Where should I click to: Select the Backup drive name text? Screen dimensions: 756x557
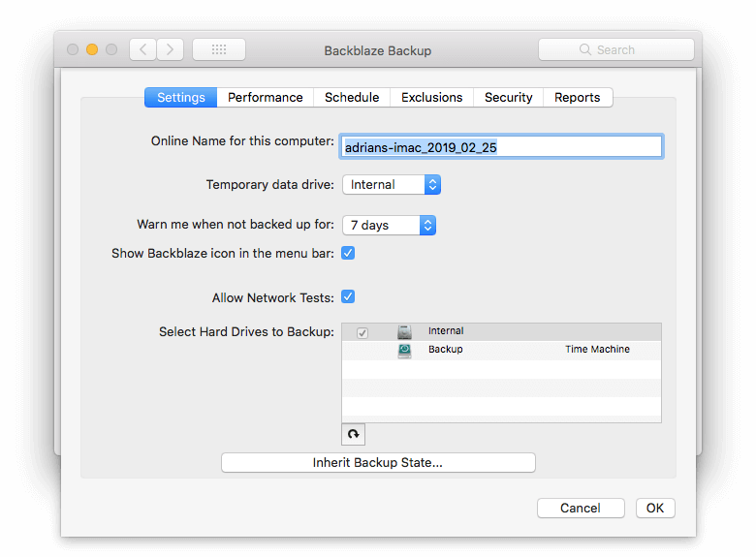pos(446,350)
